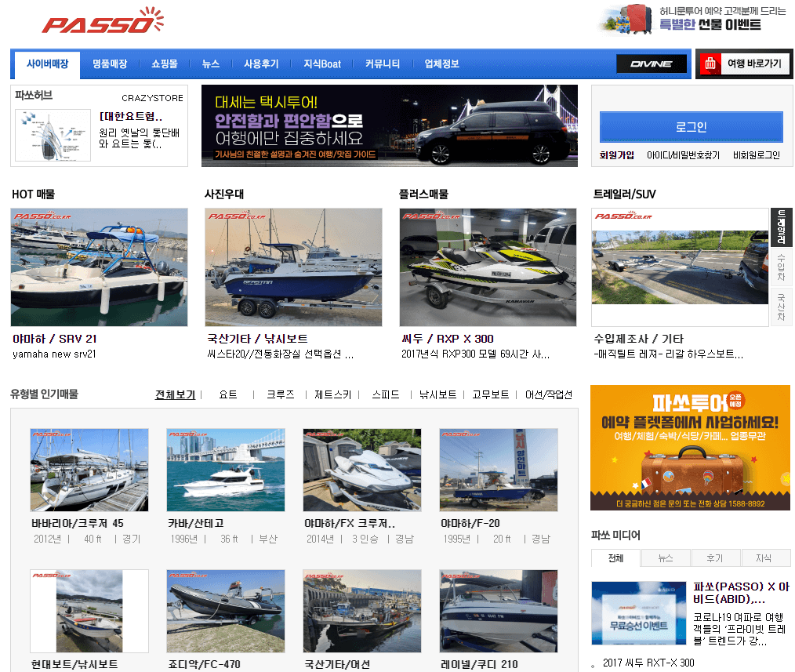Open the 국산기타/어선 fishing vessel photo
The image size is (795, 672).
pyautogui.click(x=362, y=611)
